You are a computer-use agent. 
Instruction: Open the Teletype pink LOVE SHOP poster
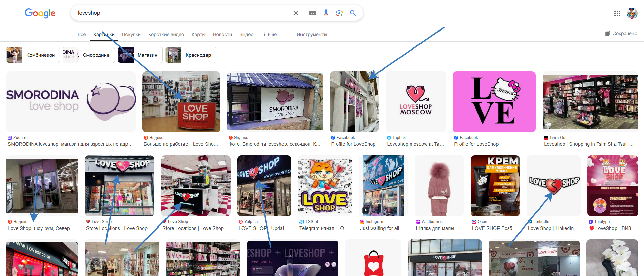click(x=613, y=186)
